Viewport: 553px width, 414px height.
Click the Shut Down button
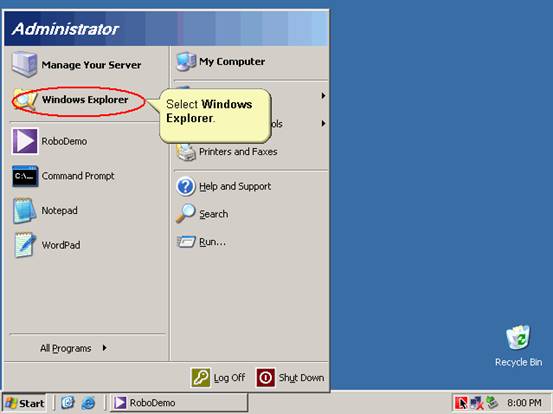point(290,378)
